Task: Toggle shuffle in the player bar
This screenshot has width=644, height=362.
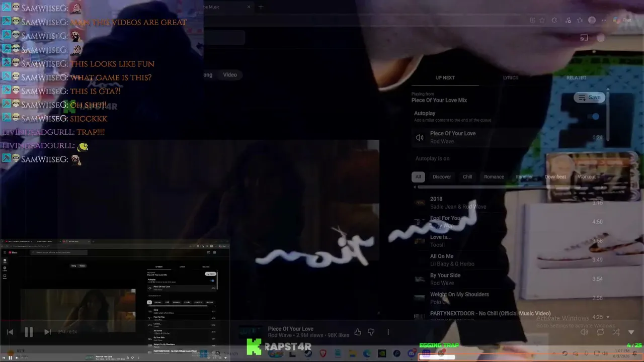Action: 616,332
